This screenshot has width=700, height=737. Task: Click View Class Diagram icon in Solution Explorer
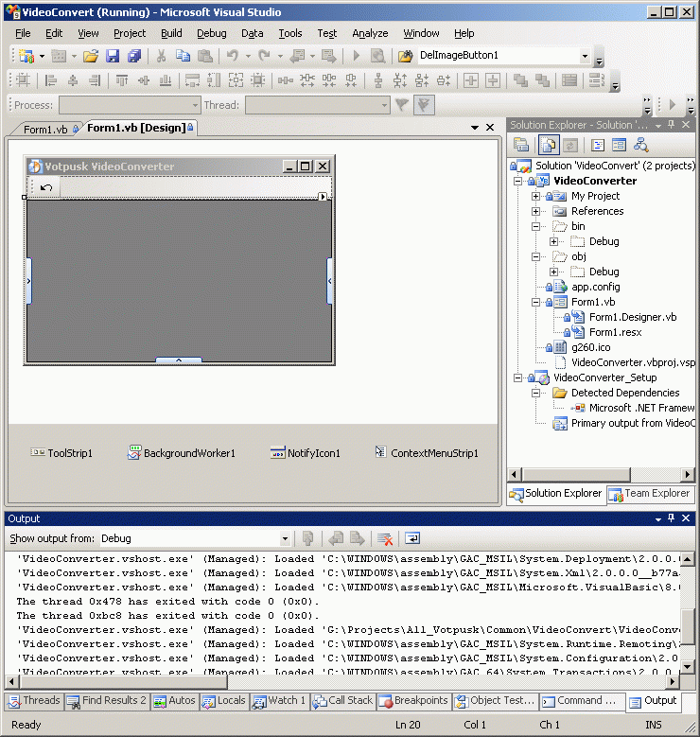click(640, 145)
